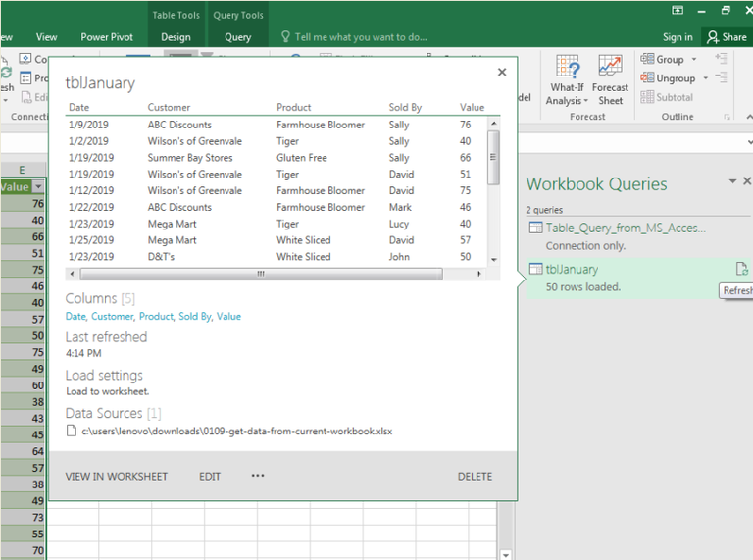Viewport: 753px width, 560px height.
Task: Expand Workbook Queries pane options arrow
Action: (731, 182)
